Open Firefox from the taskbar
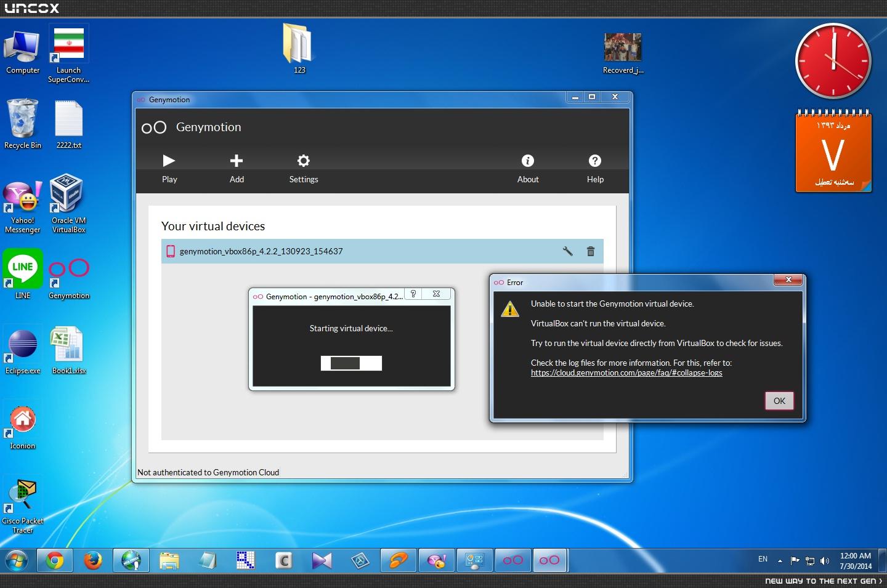This screenshot has height=588, width=887. click(93, 560)
